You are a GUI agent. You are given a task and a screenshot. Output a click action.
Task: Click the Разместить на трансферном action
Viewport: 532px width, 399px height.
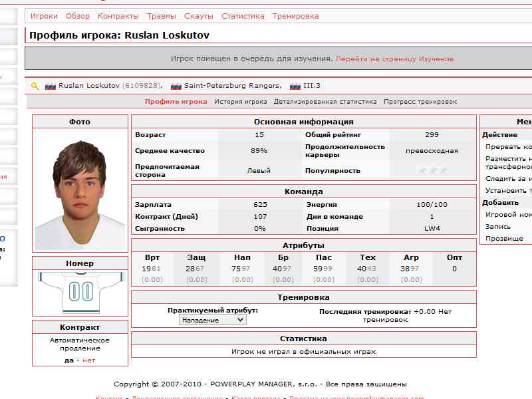pyautogui.click(x=509, y=163)
